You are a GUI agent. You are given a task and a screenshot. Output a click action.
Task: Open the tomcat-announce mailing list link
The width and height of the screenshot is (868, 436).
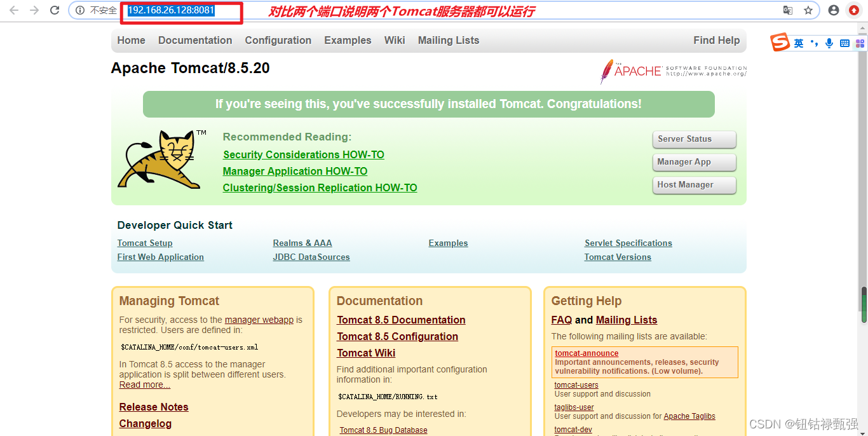click(x=587, y=353)
